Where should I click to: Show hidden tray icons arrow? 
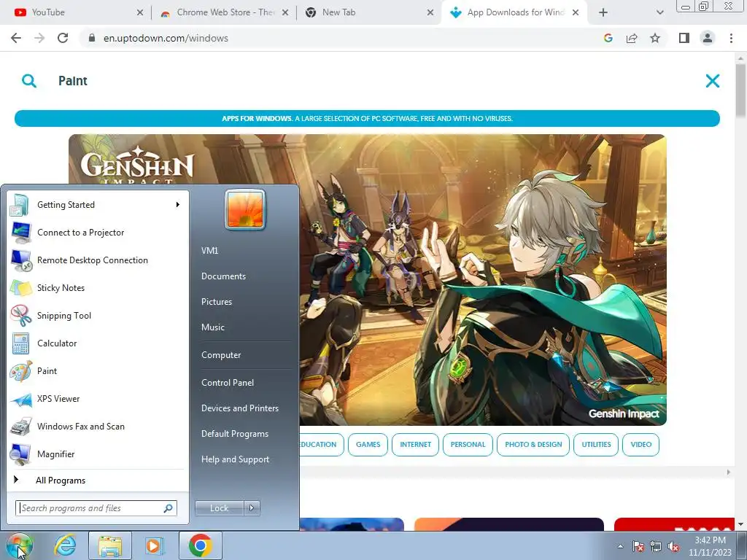point(620,547)
